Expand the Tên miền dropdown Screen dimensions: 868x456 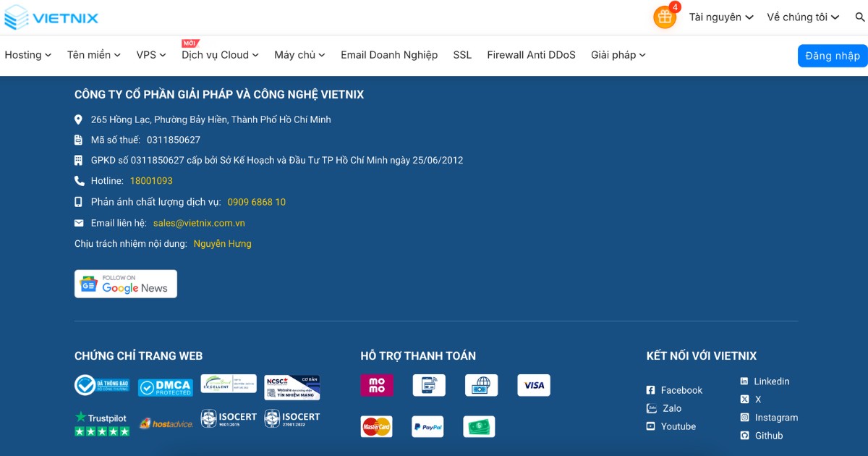pos(93,55)
